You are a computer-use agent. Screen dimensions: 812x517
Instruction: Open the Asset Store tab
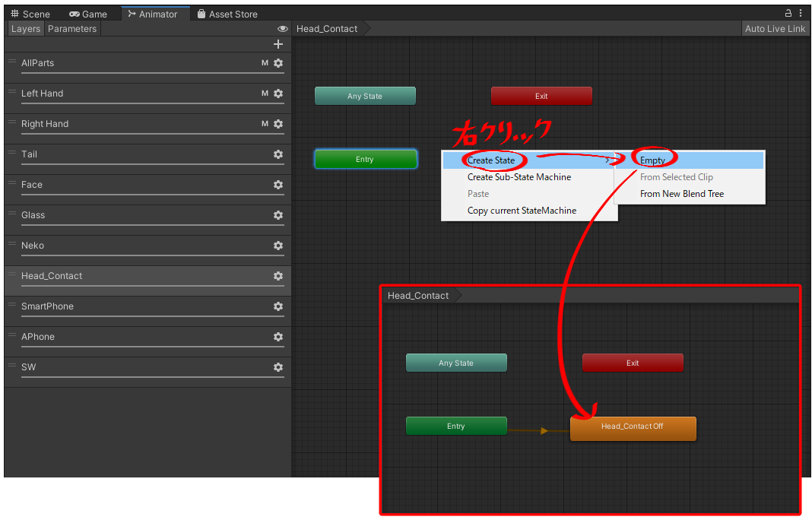[227, 14]
